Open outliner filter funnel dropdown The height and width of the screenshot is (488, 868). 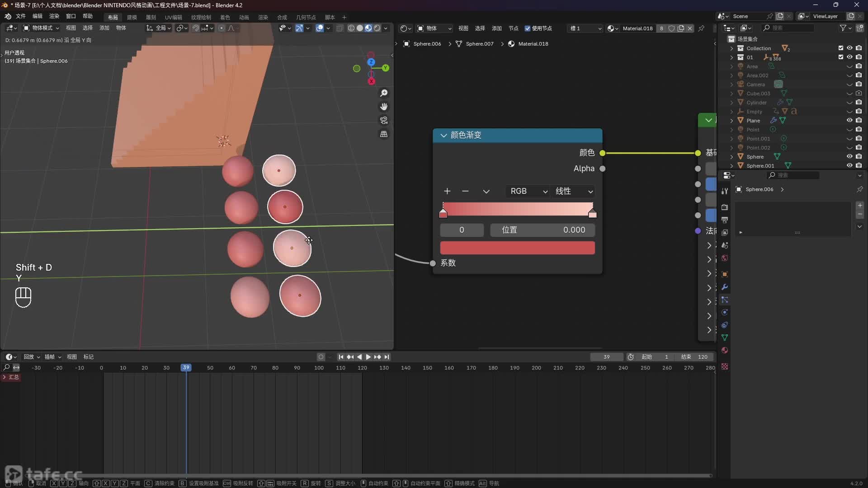(845, 28)
